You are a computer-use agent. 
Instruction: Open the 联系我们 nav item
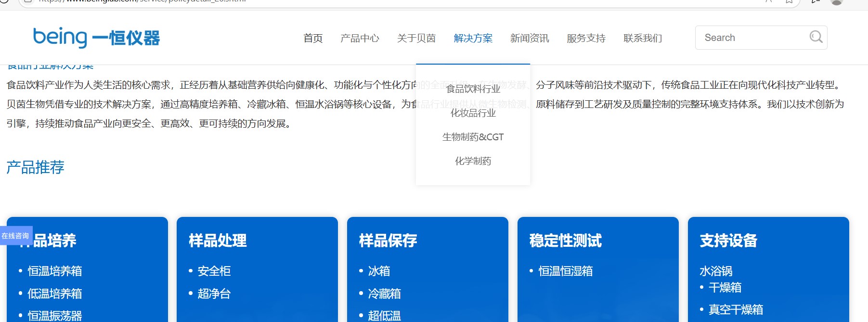[x=643, y=38]
